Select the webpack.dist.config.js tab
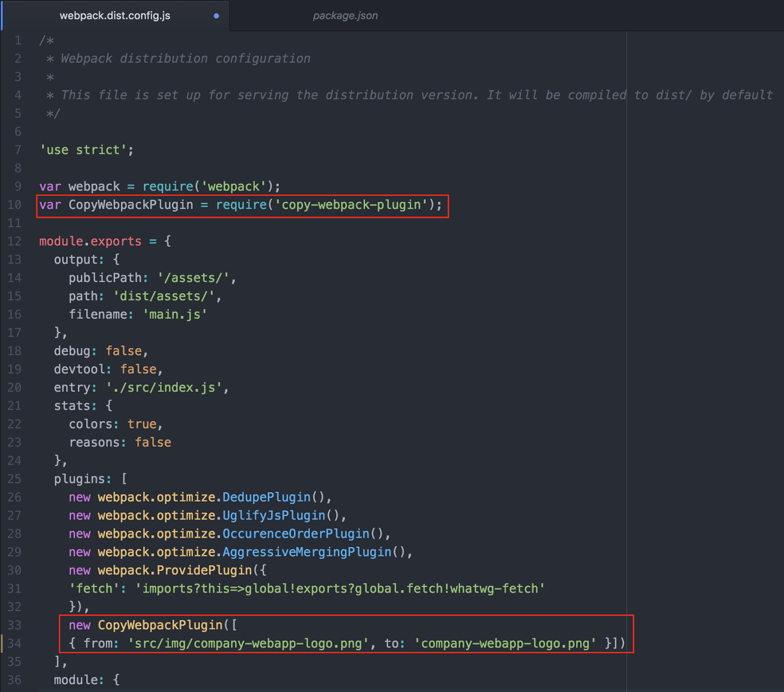Screen dimensions: 784x692 point(115,15)
